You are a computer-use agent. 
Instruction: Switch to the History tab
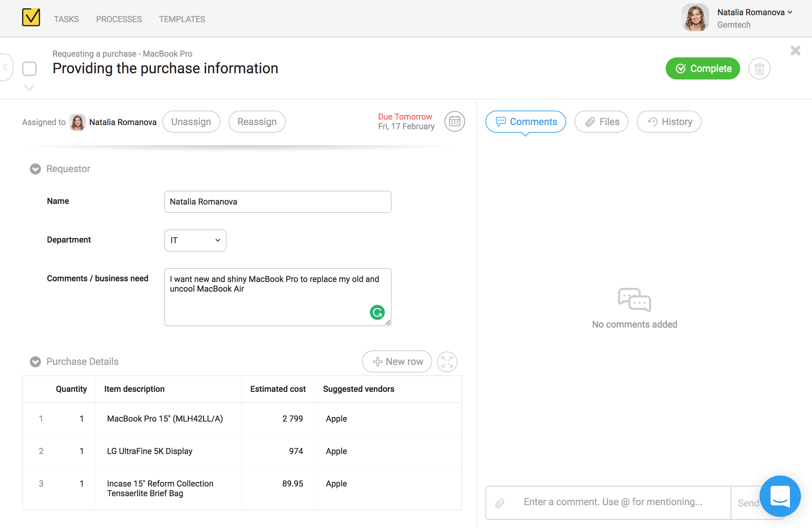(x=669, y=122)
